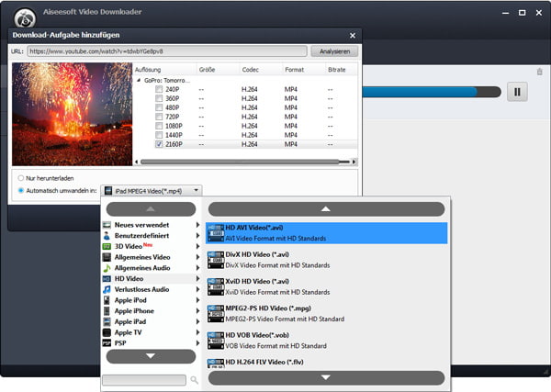Choose MPEG2-PS HD Video (*.mpg) format
The image size is (551, 392).
point(327,314)
